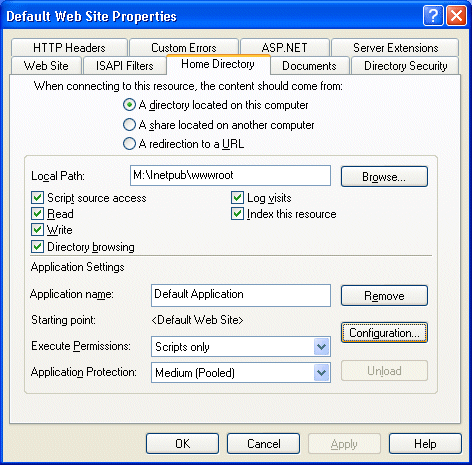Turn off Directory browsing checkbox
The width and height of the screenshot is (472, 465).
coord(37,247)
